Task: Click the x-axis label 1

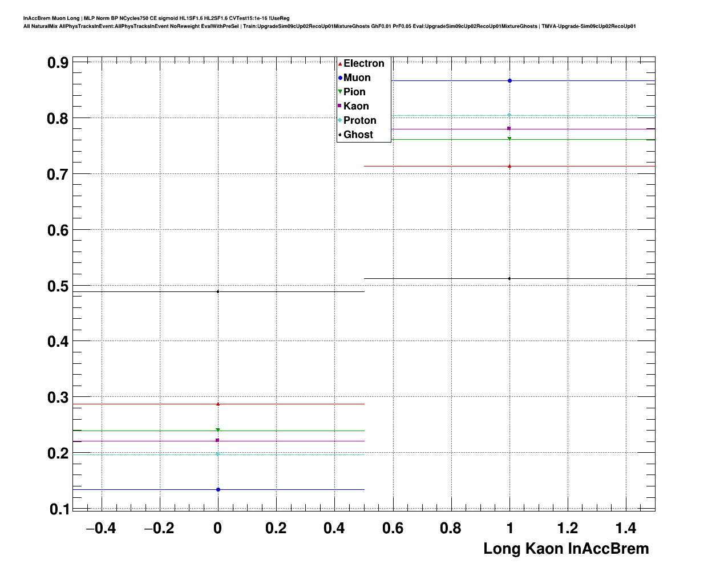Action: [x=510, y=529]
